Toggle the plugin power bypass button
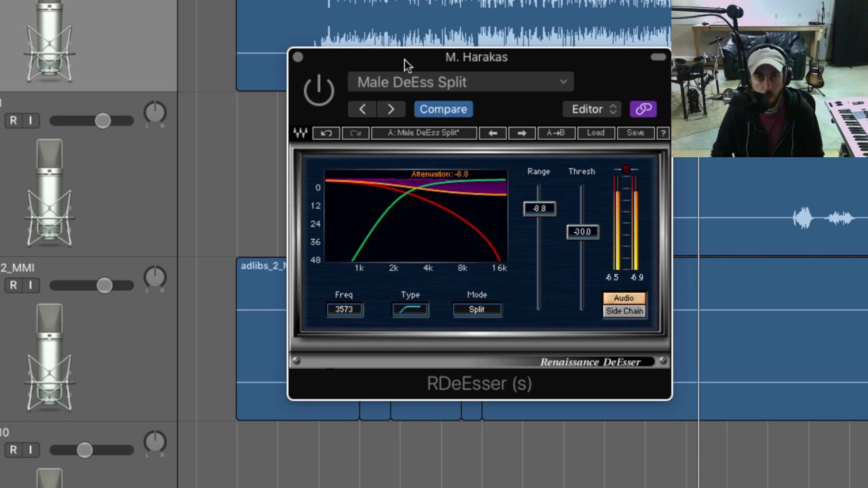 (x=319, y=90)
